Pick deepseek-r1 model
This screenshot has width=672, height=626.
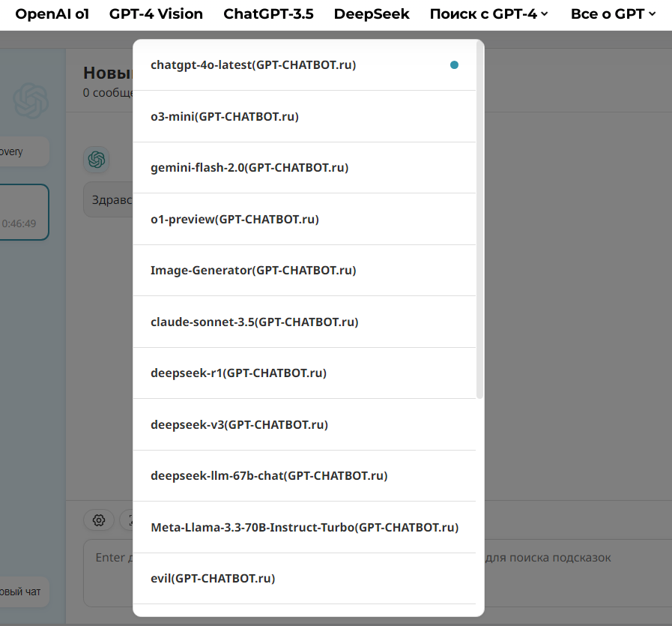pyautogui.click(x=304, y=373)
